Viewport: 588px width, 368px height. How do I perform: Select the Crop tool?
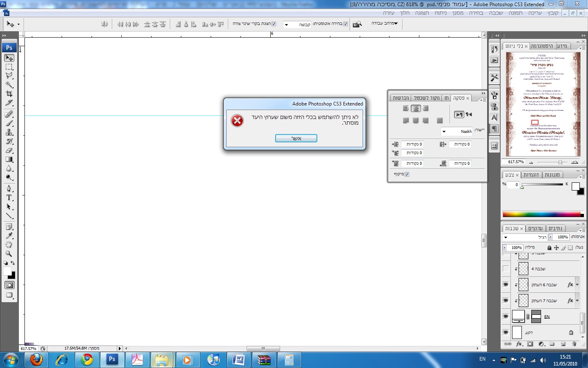point(9,94)
